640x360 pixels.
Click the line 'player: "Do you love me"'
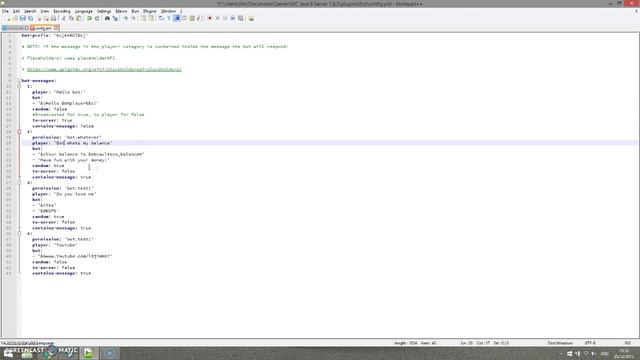pyautogui.click(x=64, y=194)
